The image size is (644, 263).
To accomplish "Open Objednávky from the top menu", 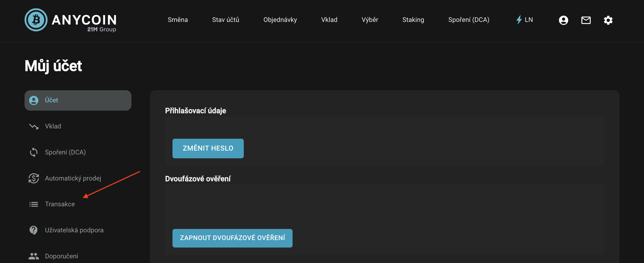I will (280, 20).
